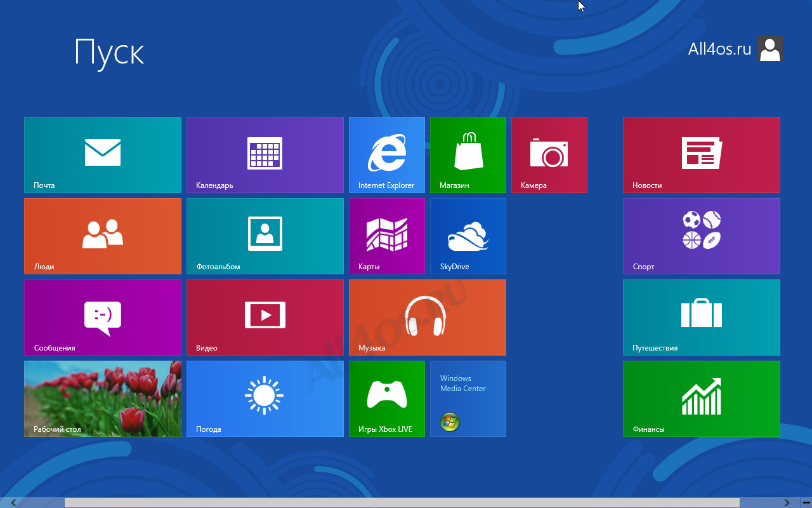Click the right arrow of horizontal scrollbar

coord(787,503)
